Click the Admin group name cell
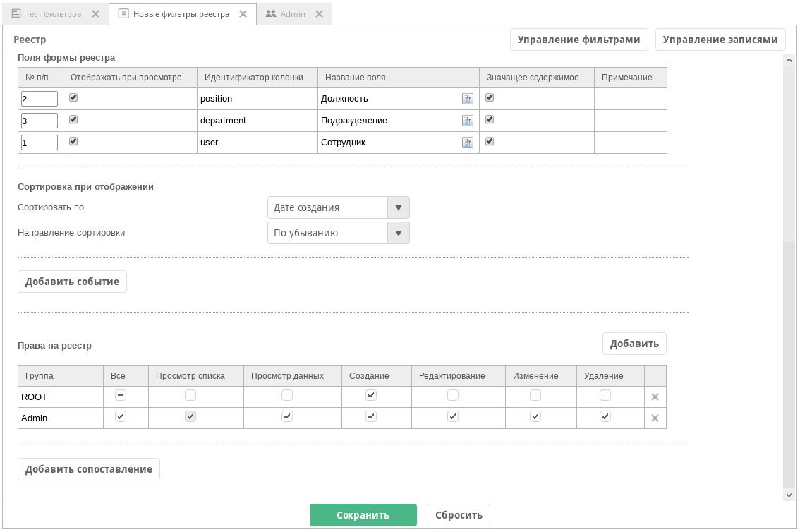800x532 pixels. (61, 418)
